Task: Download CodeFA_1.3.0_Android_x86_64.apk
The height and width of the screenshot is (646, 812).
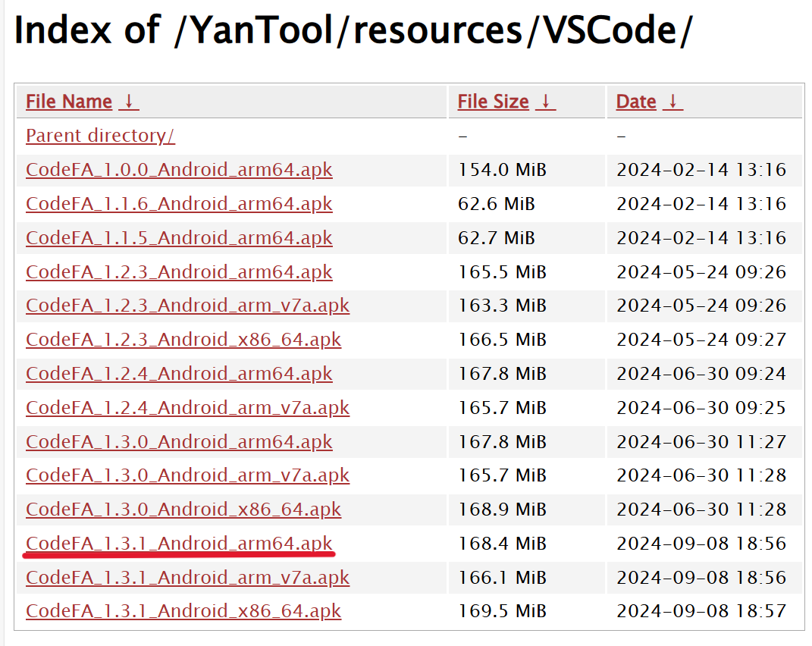Action: pyautogui.click(x=183, y=510)
